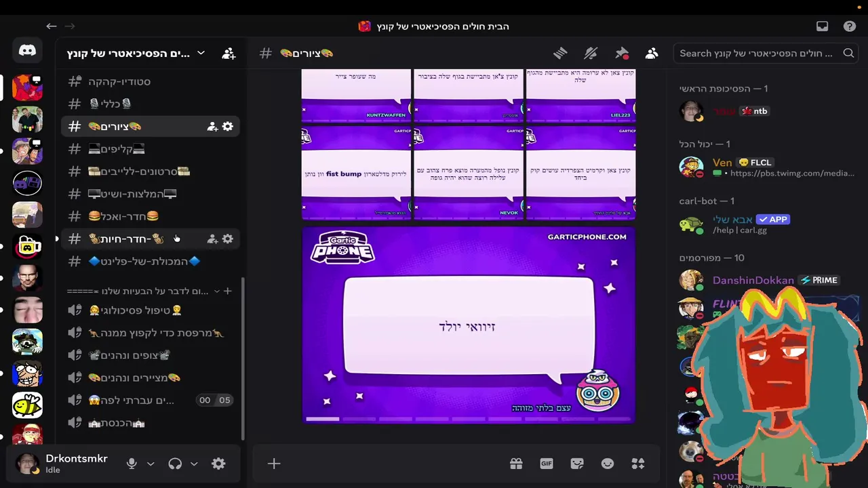Image resolution: width=868 pixels, height=488 pixels.
Task: Join the טיפול פסיכולוגי voice channel
Action: tap(151, 310)
